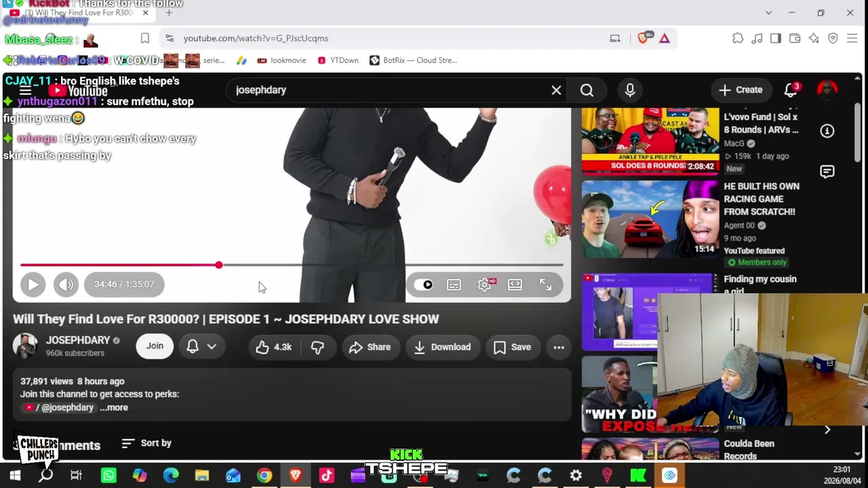
Task: Open the Brave Wallet icon
Action: [x=795, y=39]
